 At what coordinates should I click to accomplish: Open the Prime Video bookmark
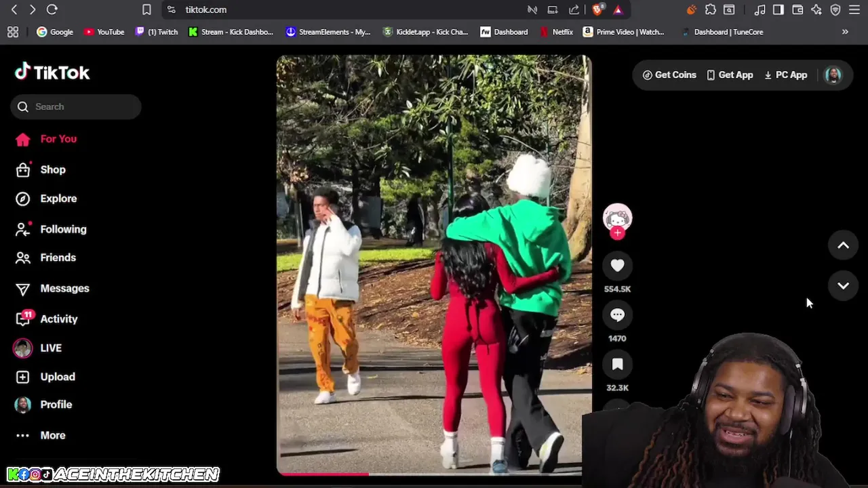[624, 32]
